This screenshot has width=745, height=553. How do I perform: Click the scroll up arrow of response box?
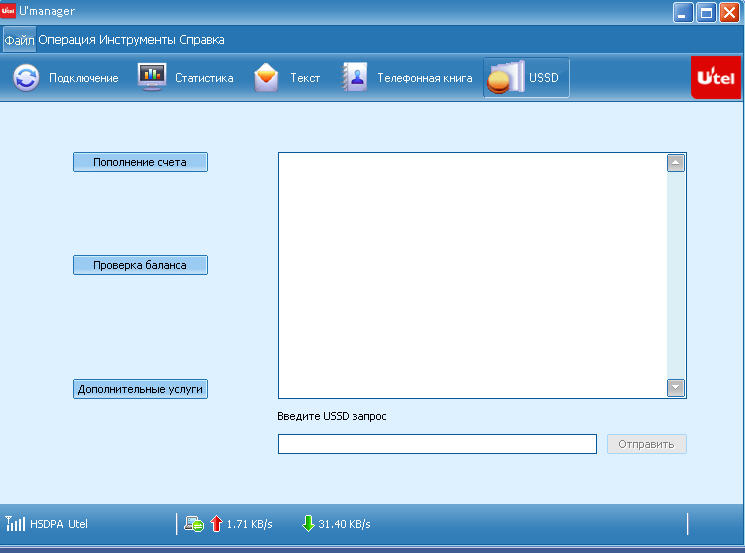coord(676,163)
